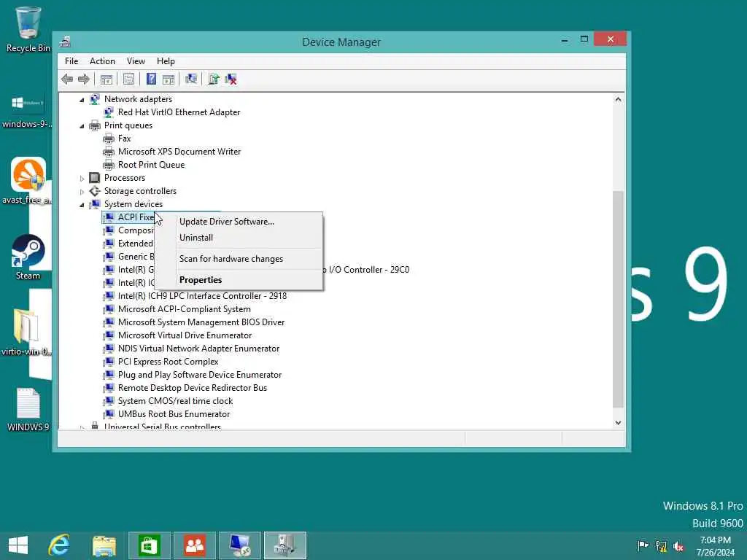Select the Steam desktop shortcut
Screen dimensions: 747x560
pyautogui.click(x=28, y=257)
